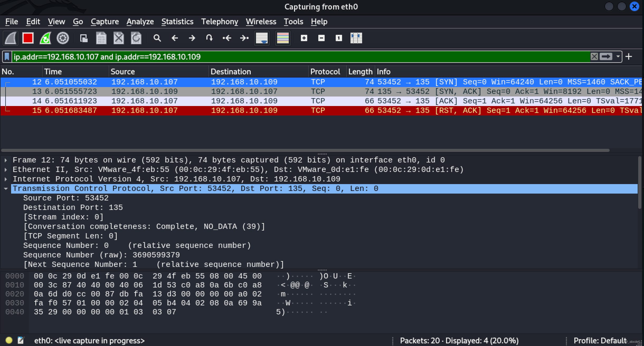This screenshot has height=346, width=644.
Task: Open the View menu
Action: (56, 22)
